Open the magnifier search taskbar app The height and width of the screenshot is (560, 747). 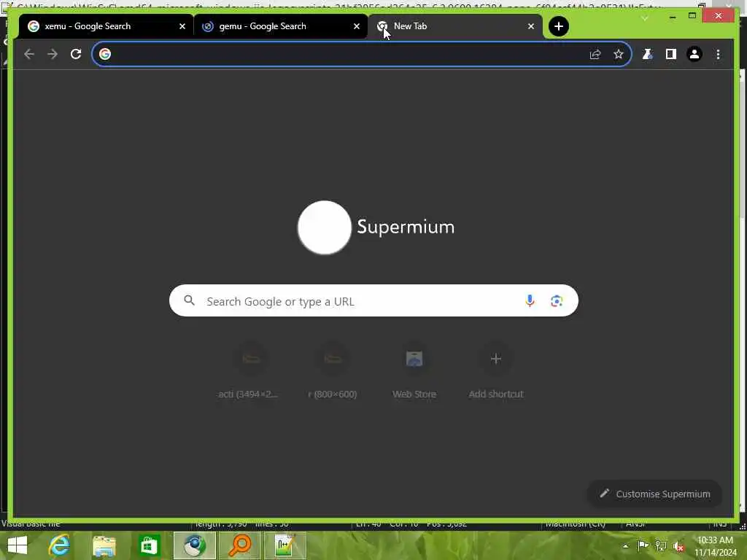coord(239,545)
